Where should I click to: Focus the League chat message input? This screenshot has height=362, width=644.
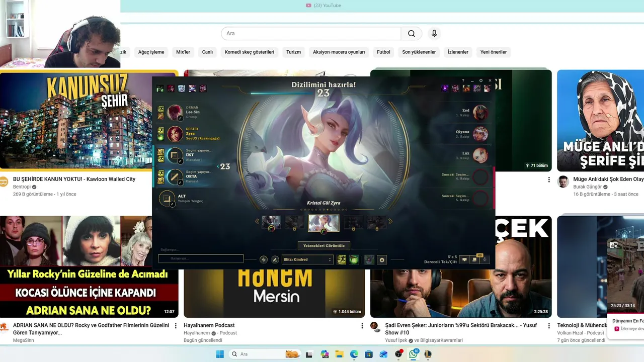click(x=201, y=258)
